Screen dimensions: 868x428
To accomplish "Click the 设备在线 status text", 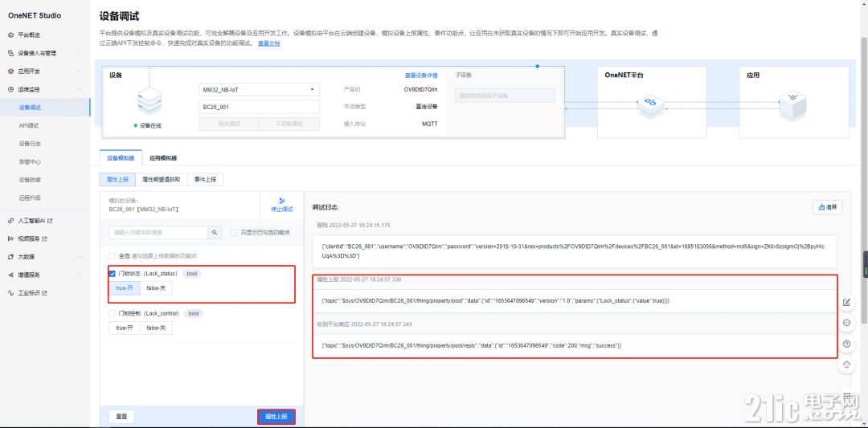I will (150, 125).
